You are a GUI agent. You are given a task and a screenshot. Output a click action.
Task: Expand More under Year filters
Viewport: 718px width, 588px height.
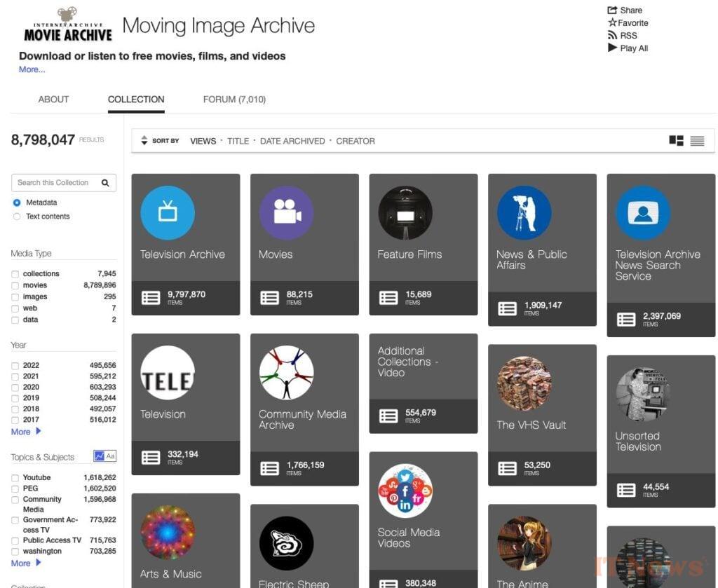(x=26, y=432)
